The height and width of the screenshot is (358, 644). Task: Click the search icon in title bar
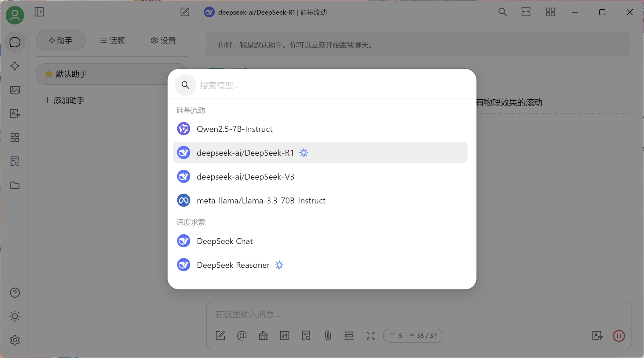tap(503, 12)
